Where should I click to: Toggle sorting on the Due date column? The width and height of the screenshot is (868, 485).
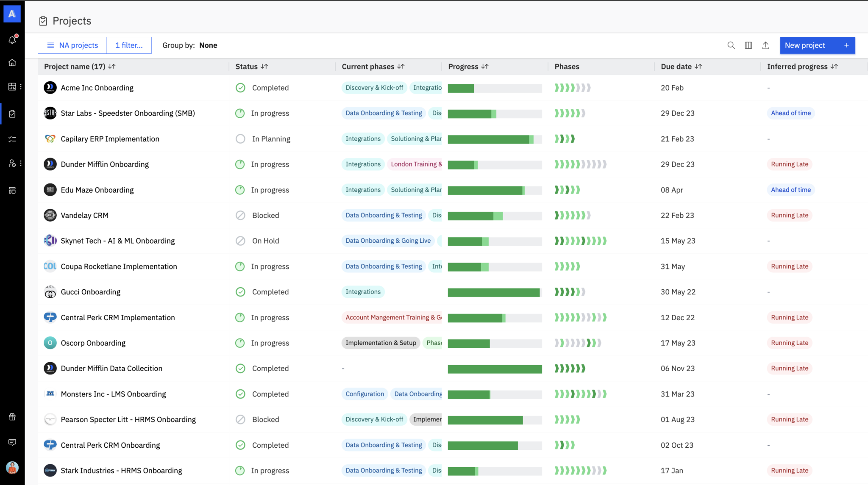click(x=699, y=67)
